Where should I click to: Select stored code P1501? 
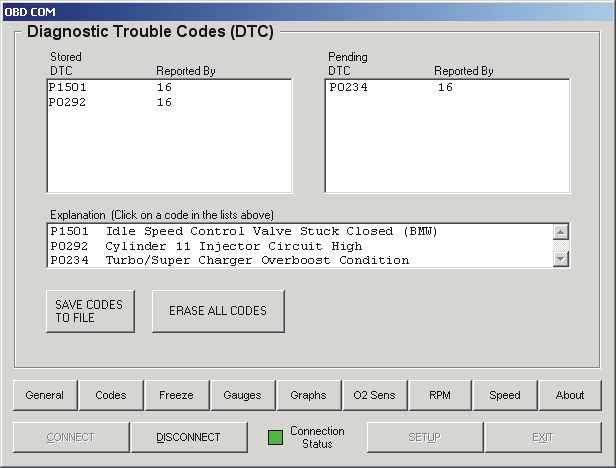pos(68,88)
